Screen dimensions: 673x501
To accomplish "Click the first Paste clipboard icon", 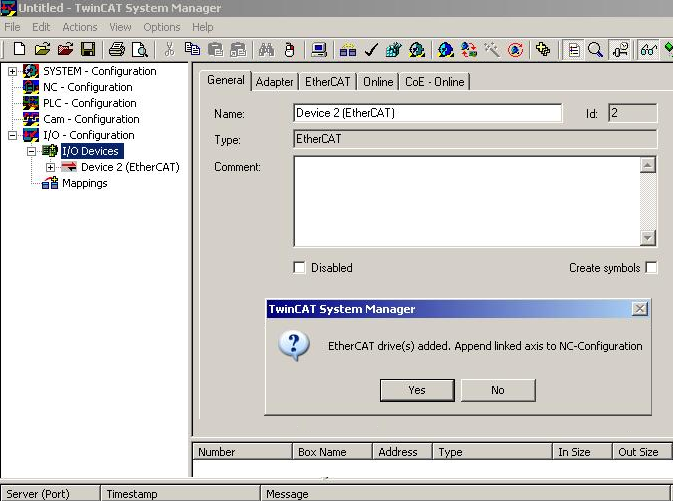I will (215, 50).
